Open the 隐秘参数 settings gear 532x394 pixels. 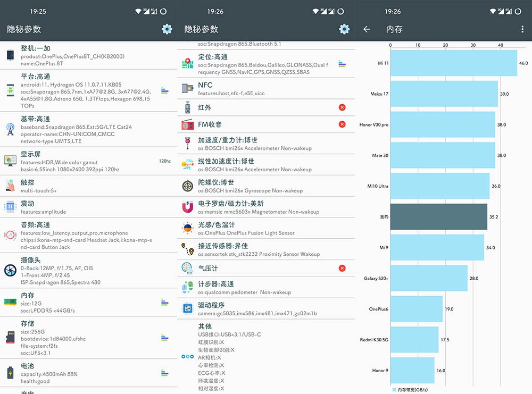[x=167, y=29]
